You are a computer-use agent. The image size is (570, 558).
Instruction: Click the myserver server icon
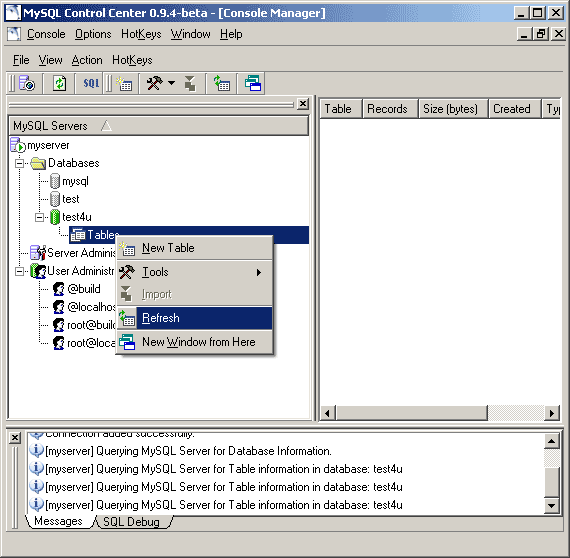17,145
